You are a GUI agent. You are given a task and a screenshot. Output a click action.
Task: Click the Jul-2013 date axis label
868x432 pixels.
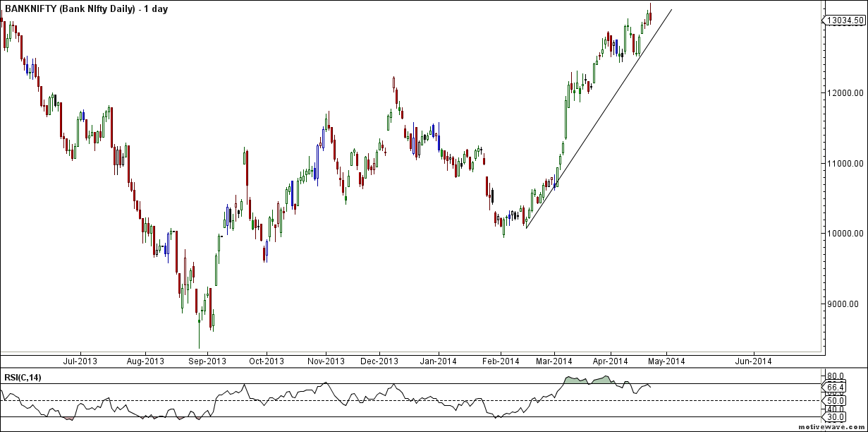[x=80, y=361]
